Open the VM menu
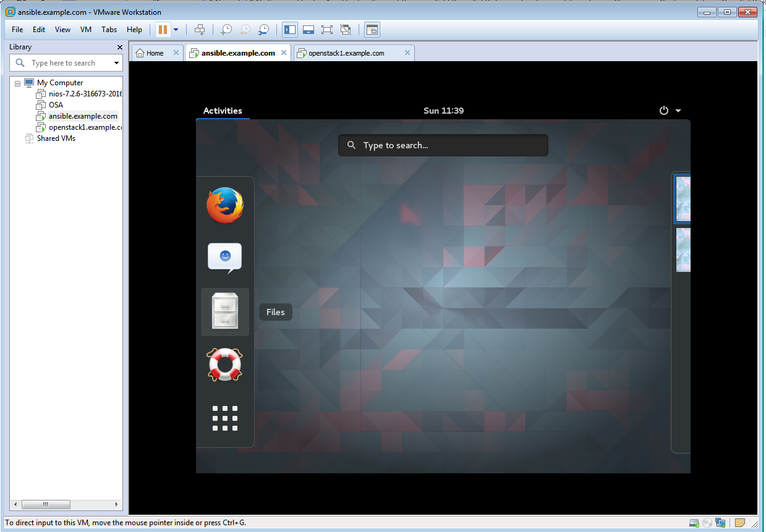766x532 pixels. click(86, 29)
